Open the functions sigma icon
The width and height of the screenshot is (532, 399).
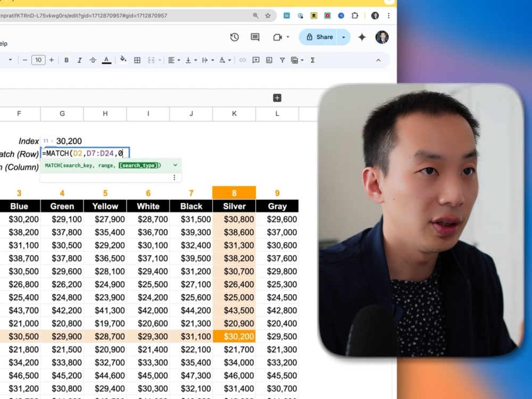click(x=312, y=60)
